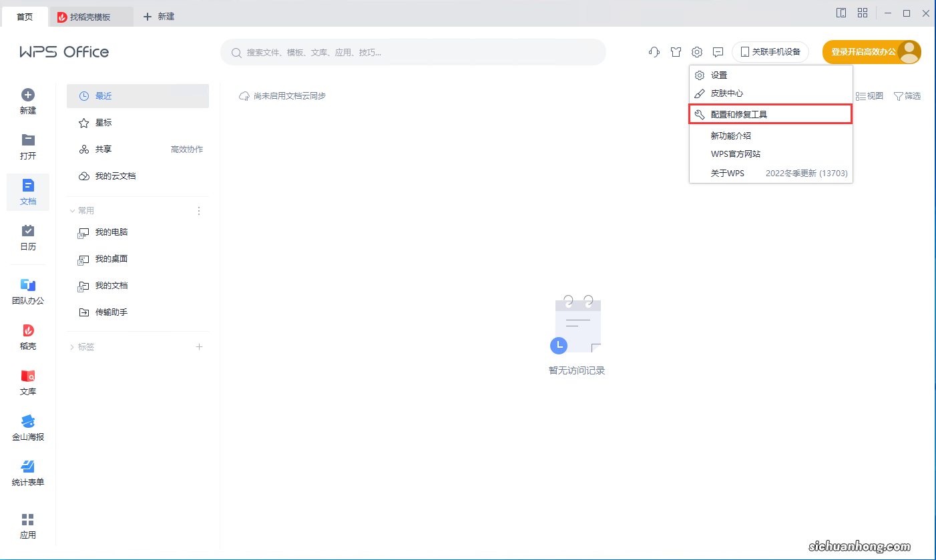Open 统计表单 forms icon
Image resolution: width=936 pixels, height=560 pixels.
[28, 466]
